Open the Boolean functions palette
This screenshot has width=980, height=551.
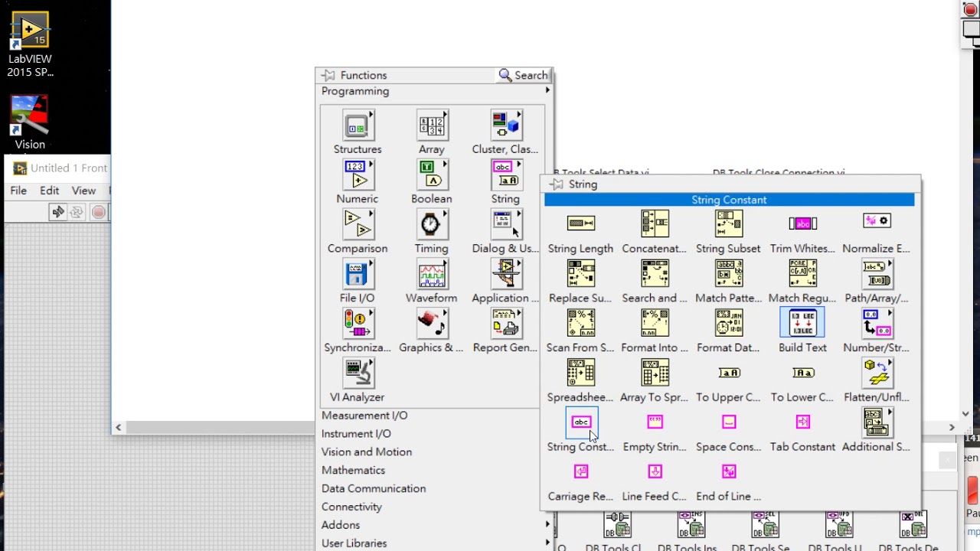click(x=432, y=176)
